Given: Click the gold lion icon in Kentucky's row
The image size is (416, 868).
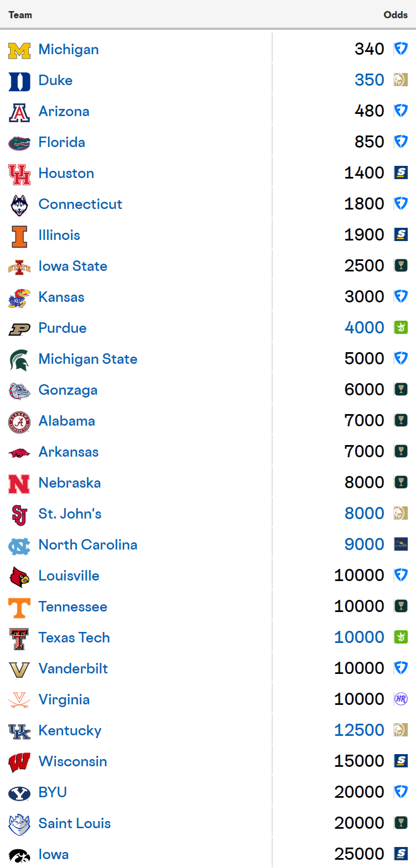Looking at the screenshot, I should pos(401,730).
